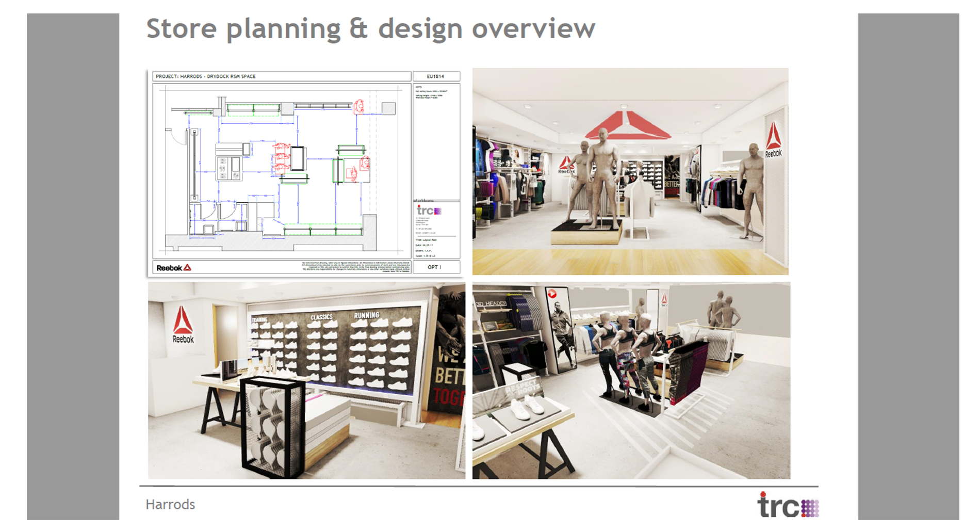Click the red Reebok delta ceiling feature
Screen dimensions: 980x530
pos(628,125)
